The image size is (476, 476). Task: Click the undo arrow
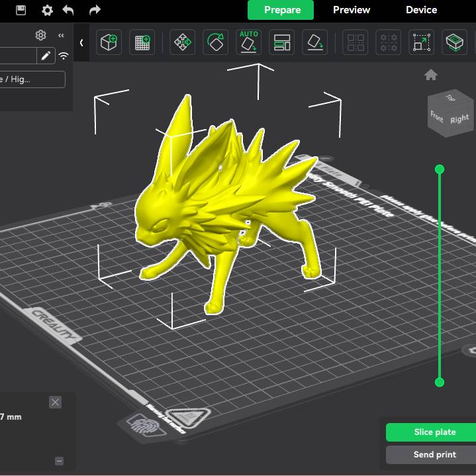(68, 10)
